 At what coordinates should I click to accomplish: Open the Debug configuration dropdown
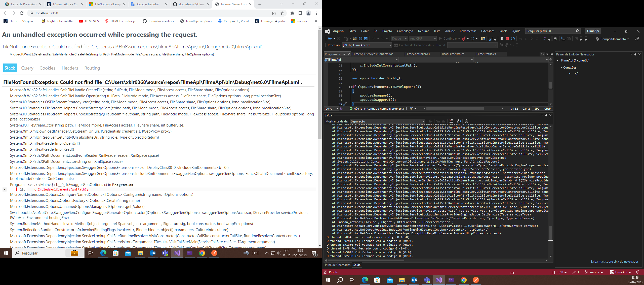pos(399,39)
